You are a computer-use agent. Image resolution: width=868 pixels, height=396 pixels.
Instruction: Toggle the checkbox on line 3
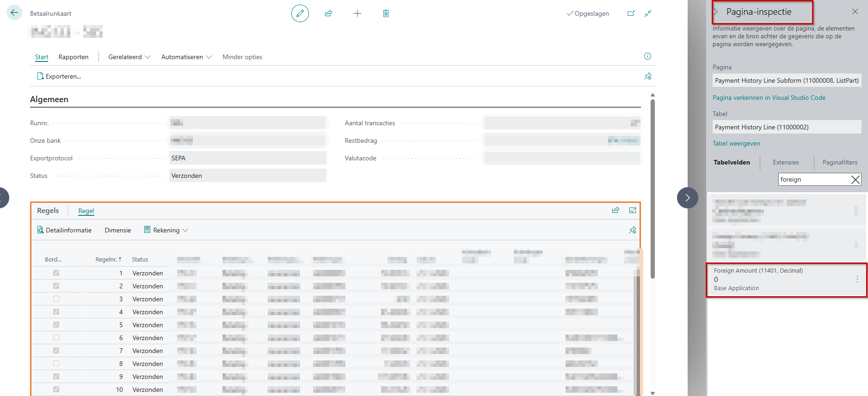(56, 299)
